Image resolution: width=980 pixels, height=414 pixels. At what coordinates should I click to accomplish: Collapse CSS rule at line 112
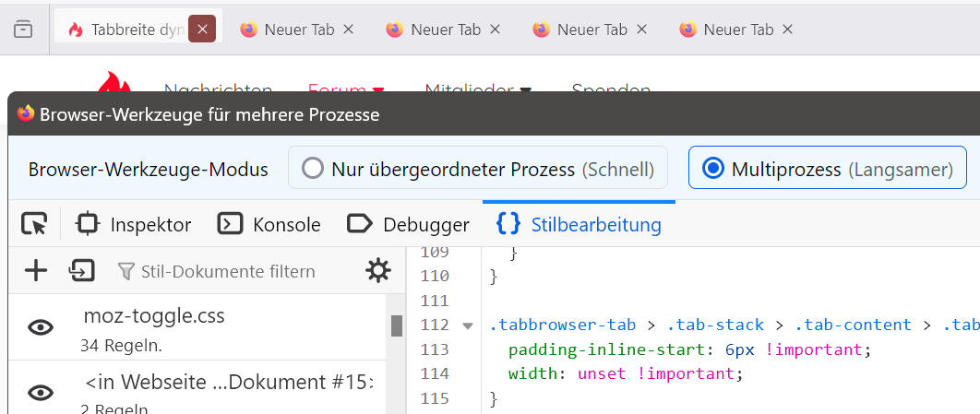click(467, 325)
